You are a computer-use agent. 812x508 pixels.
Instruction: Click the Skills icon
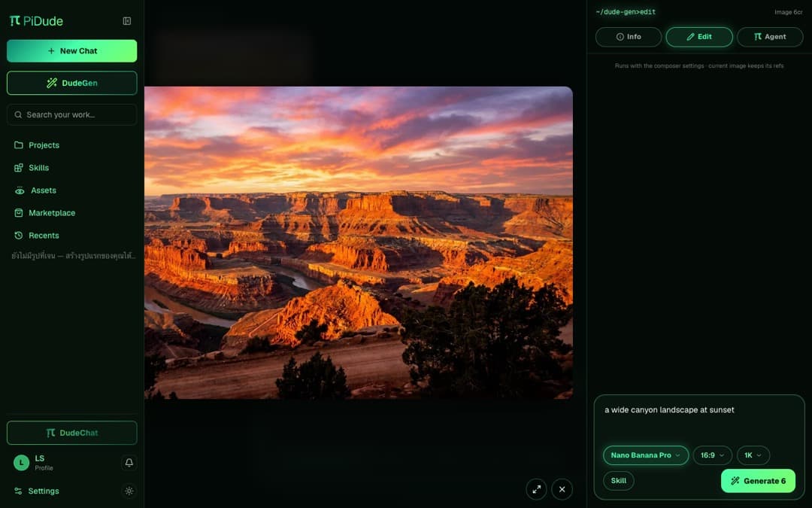19,167
